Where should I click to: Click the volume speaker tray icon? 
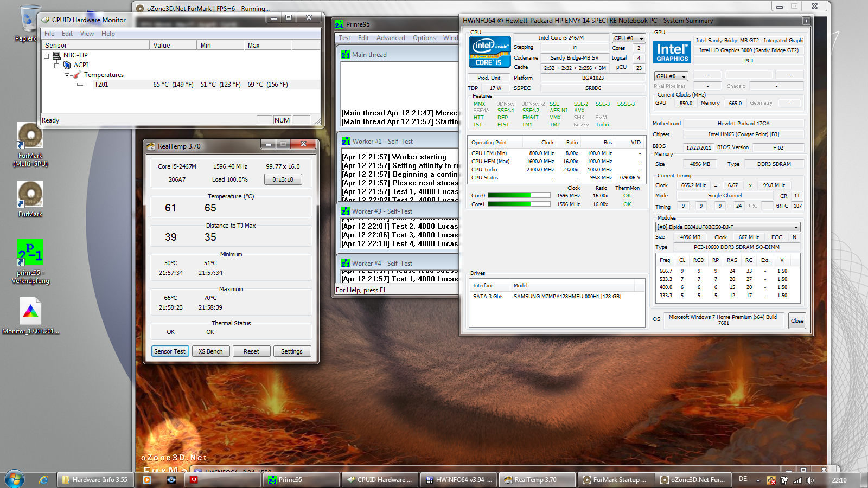810,480
